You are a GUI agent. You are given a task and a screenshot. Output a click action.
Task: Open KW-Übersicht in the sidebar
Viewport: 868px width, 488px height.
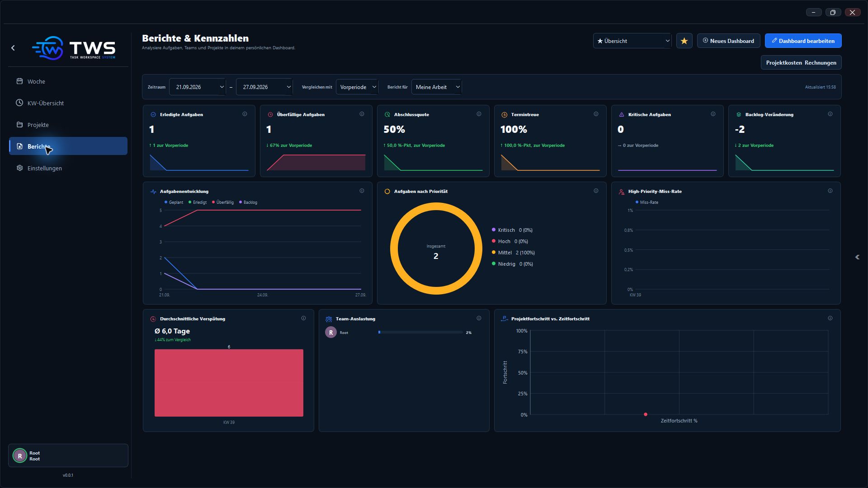tap(68, 103)
